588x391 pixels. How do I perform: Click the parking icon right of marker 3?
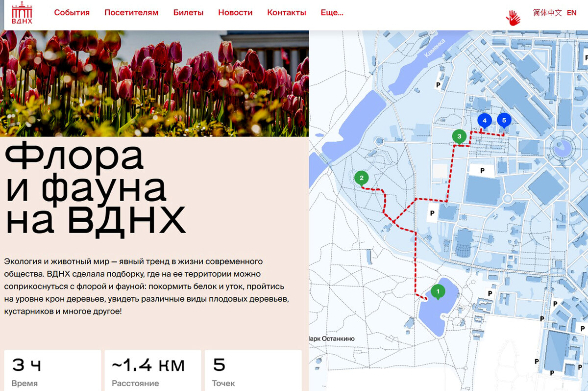(482, 170)
